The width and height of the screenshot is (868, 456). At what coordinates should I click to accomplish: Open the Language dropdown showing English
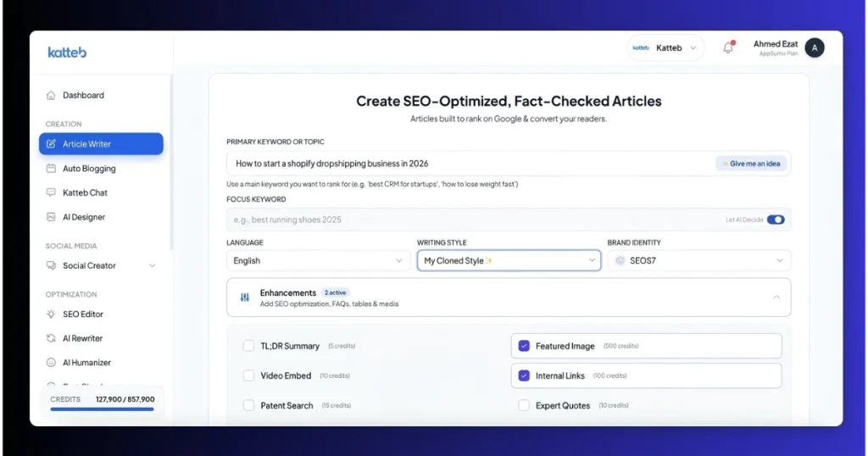coord(319,261)
